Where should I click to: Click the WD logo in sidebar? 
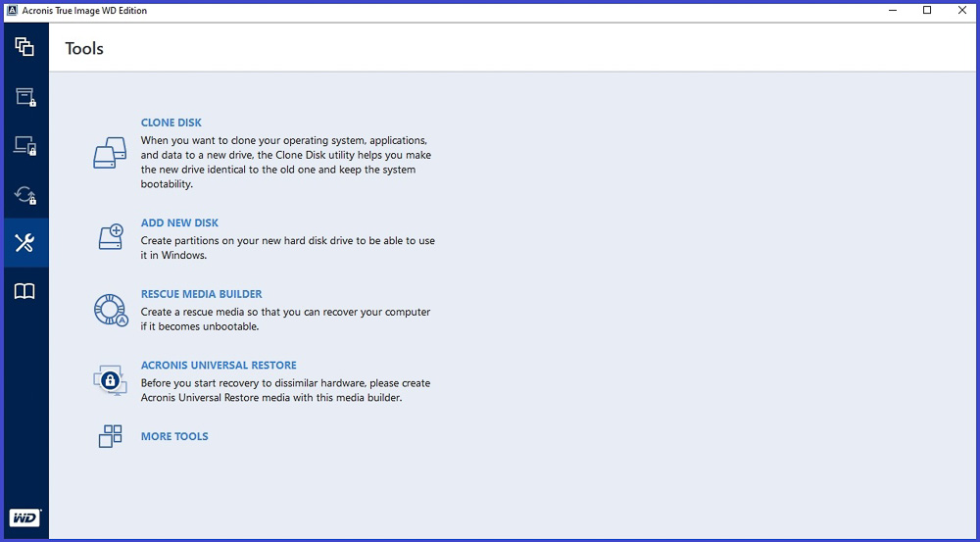25,517
